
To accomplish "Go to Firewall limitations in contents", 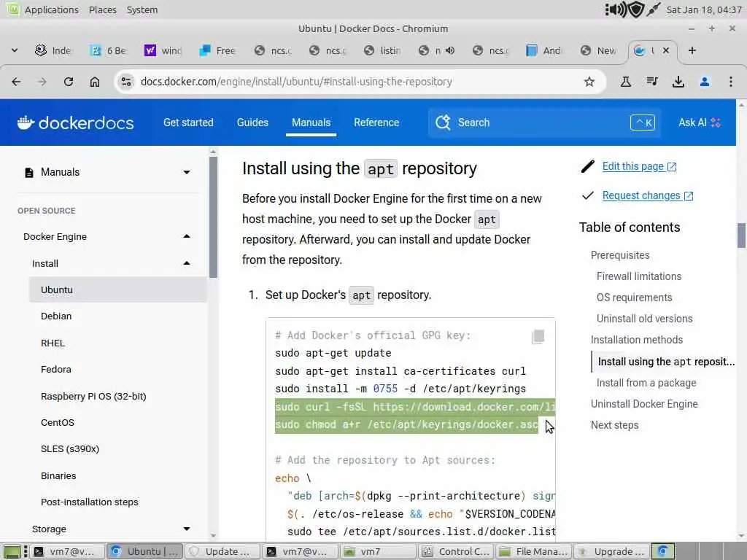I will (639, 276).
